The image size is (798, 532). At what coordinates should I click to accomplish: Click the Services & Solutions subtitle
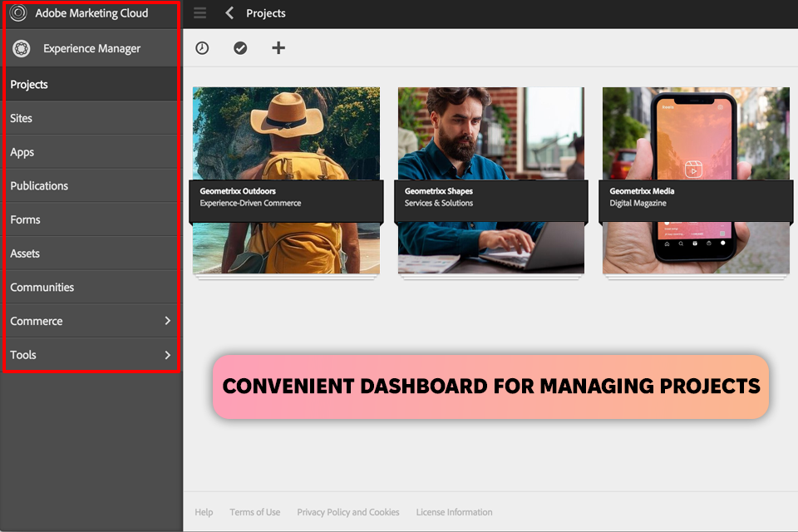coord(439,203)
